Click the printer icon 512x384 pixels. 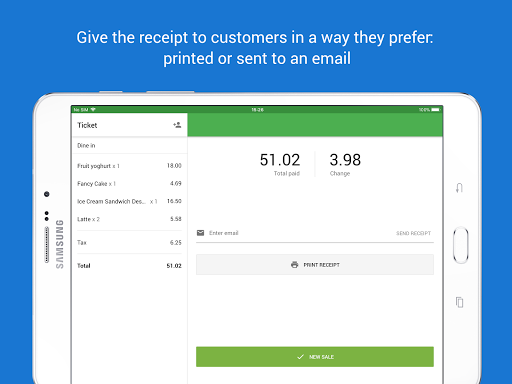295,265
